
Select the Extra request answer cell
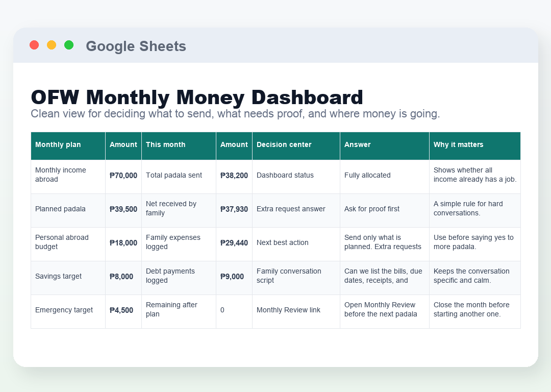click(296, 211)
